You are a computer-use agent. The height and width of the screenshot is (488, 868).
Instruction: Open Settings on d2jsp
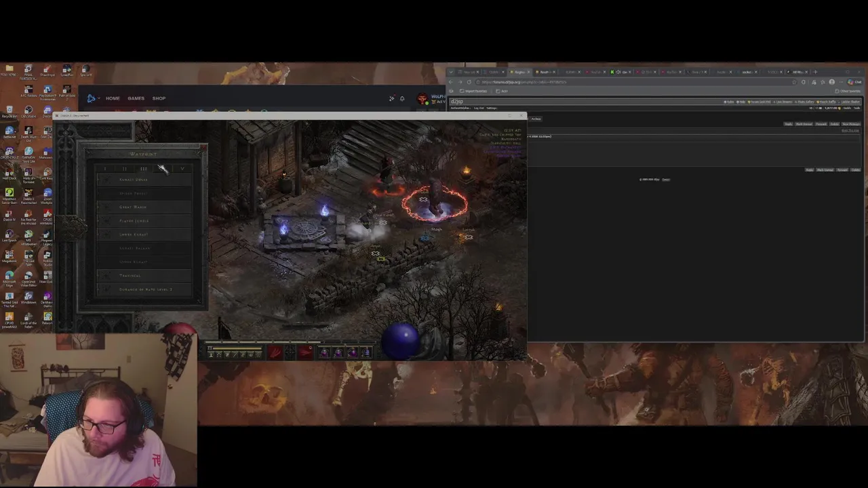pyautogui.click(x=491, y=108)
